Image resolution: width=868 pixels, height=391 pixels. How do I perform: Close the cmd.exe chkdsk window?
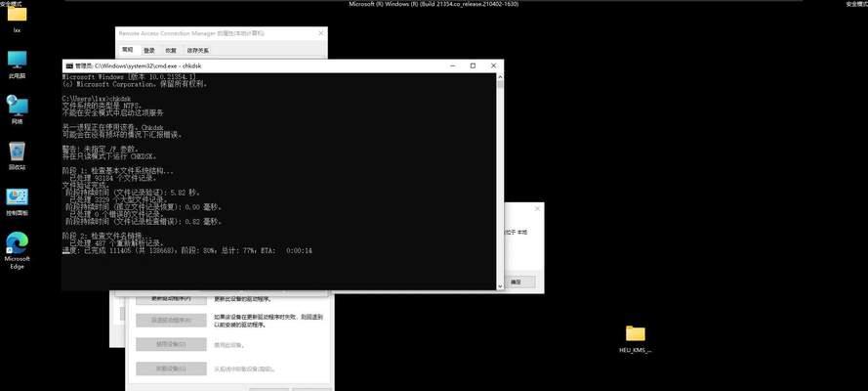point(493,65)
